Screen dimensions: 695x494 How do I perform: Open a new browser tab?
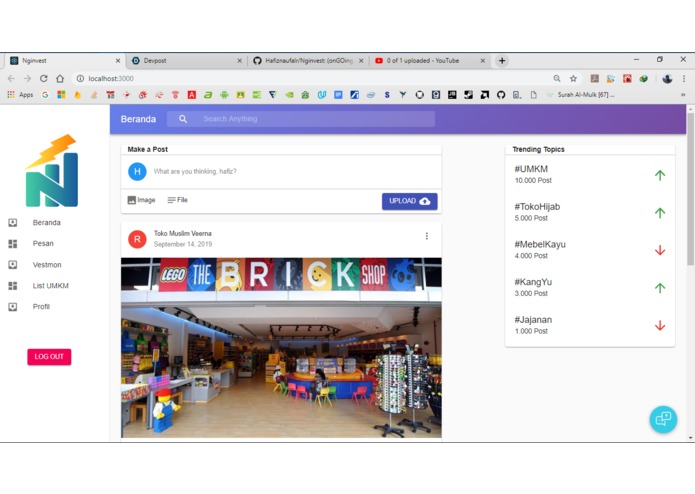(502, 61)
